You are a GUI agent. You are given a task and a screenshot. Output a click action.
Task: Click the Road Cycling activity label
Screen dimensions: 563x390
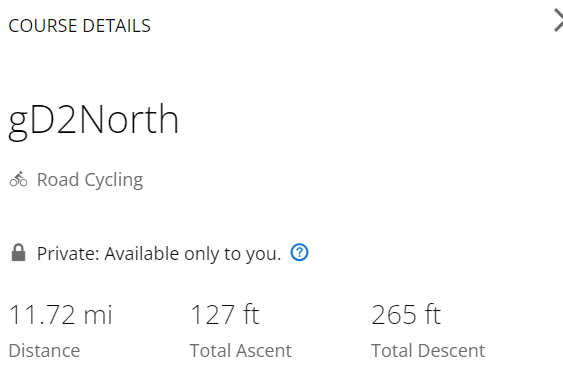click(x=90, y=180)
